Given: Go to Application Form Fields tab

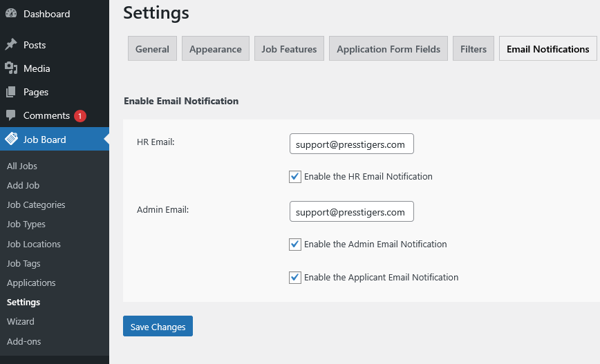Looking at the screenshot, I should tap(388, 49).
